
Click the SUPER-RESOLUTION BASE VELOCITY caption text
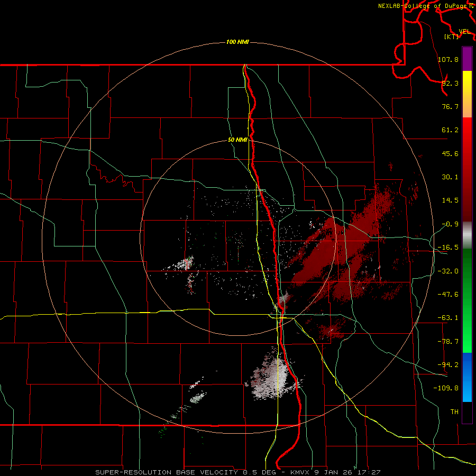point(167,472)
